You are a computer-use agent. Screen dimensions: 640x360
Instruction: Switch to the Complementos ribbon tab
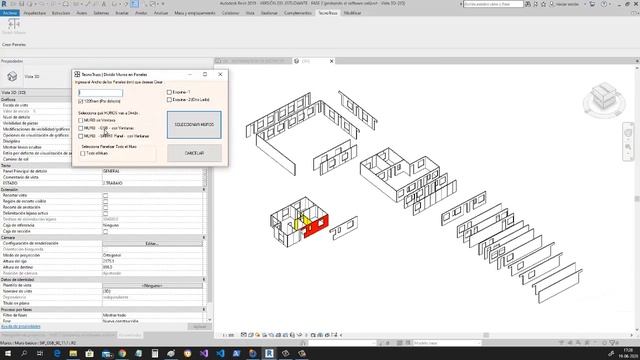tap(298, 13)
